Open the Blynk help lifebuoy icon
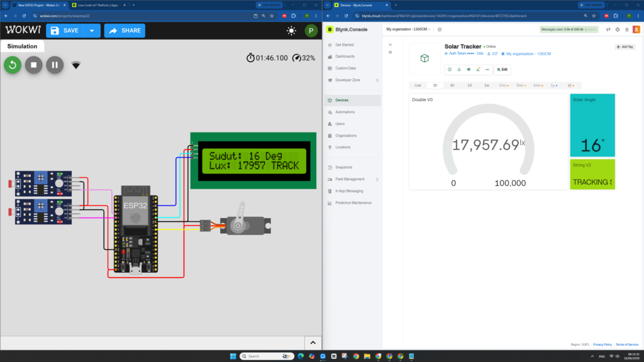The height and width of the screenshot is (362, 644). point(618,30)
